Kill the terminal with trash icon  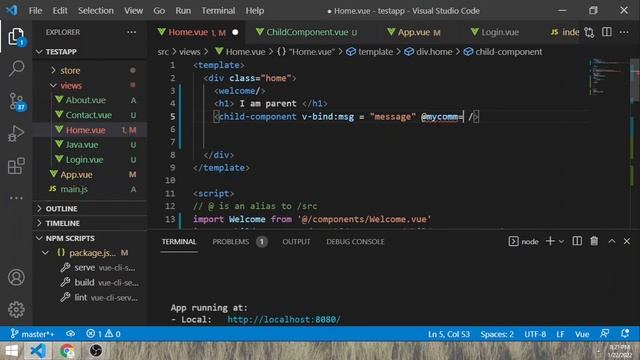pos(594,241)
